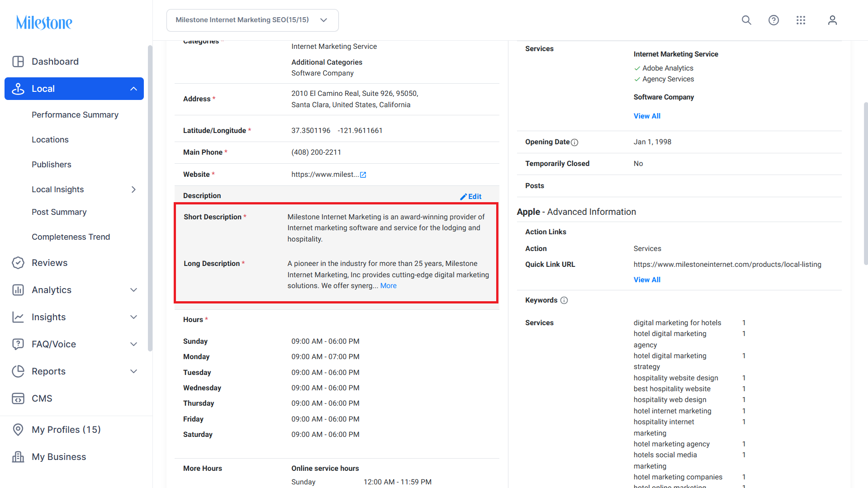
Task: Click the Quick Link URL value
Action: tap(727, 265)
